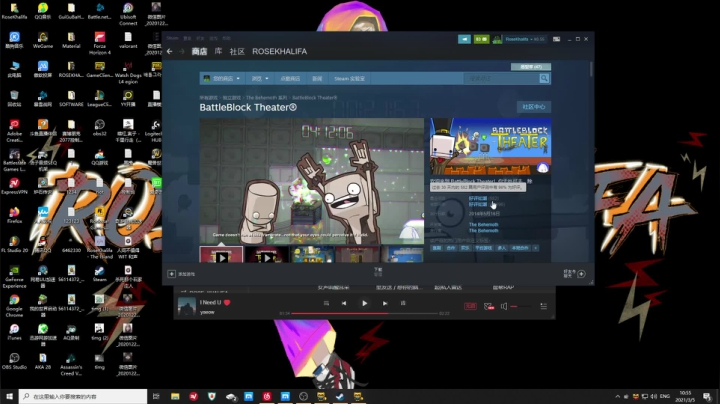
Task: Toggle playback order icon in music player
Action: pyautogui.click(x=326, y=303)
